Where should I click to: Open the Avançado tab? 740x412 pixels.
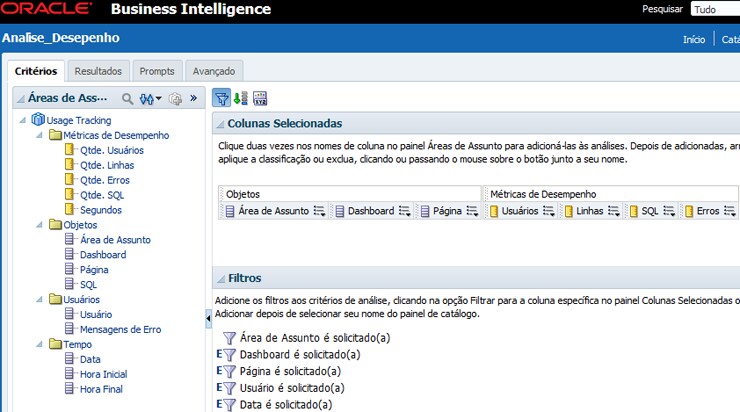pyautogui.click(x=214, y=71)
